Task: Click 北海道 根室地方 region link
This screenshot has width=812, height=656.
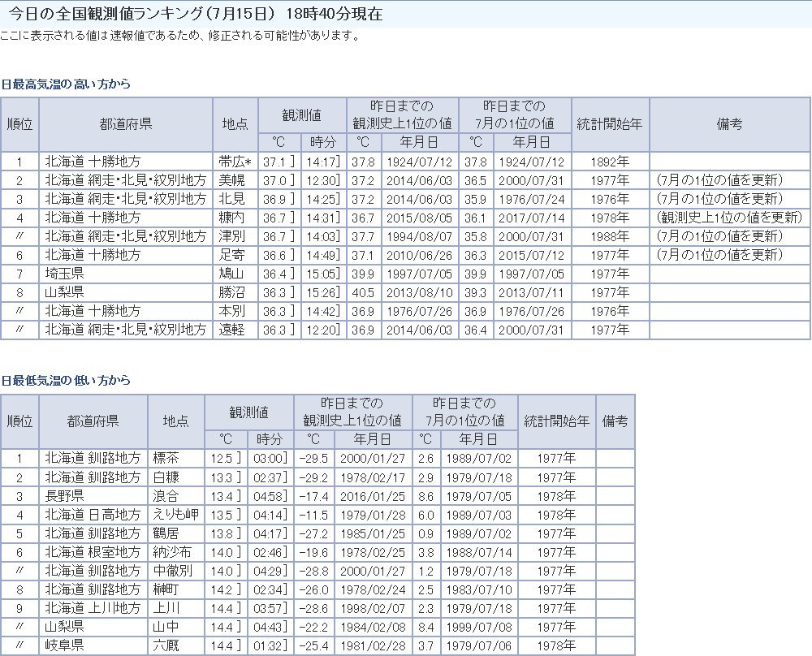Action: point(93,551)
